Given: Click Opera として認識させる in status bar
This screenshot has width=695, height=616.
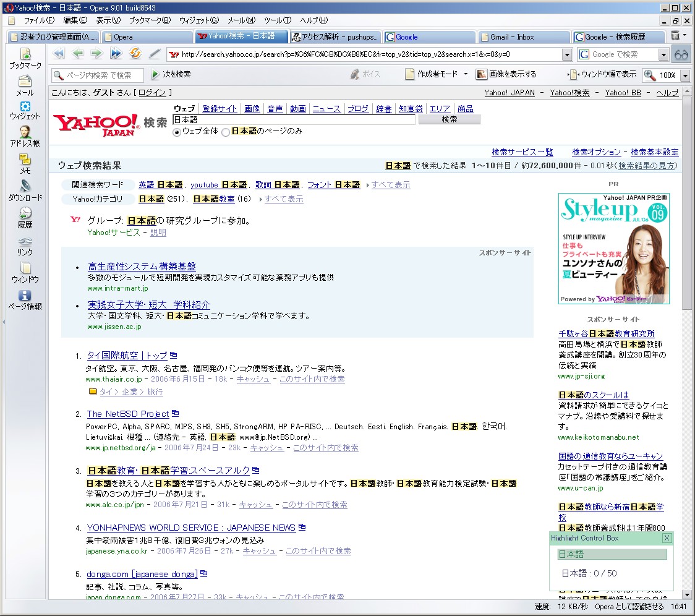Looking at the screenshot, I should [629, 607].
